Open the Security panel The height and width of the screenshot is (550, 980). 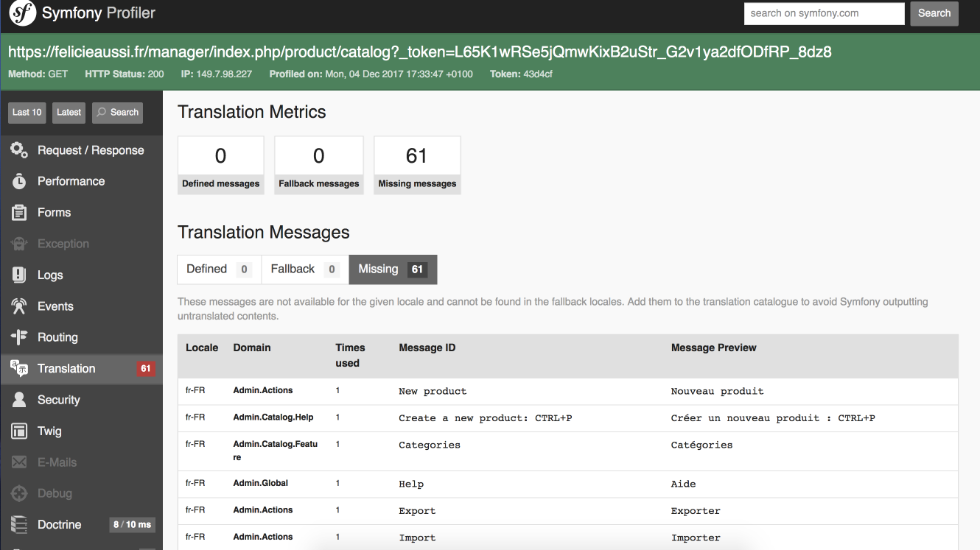[81, 400]
